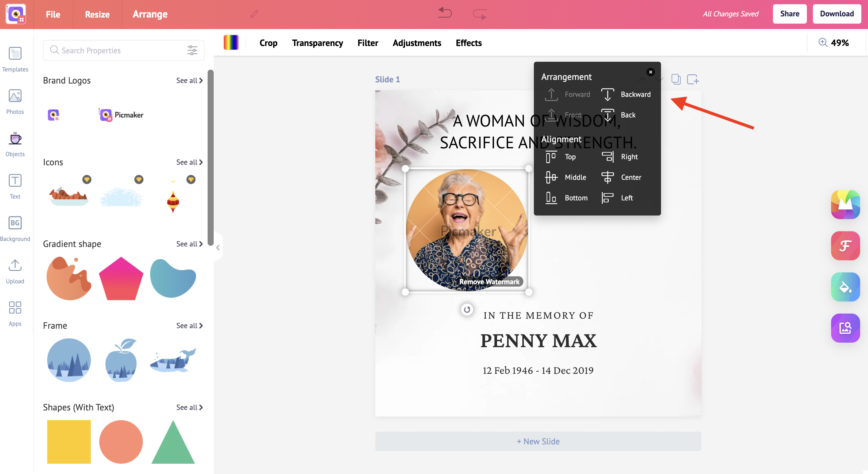The image size is (868, 474).
Task: Select the Filter option in toolbar
Action: click(367, 43)
